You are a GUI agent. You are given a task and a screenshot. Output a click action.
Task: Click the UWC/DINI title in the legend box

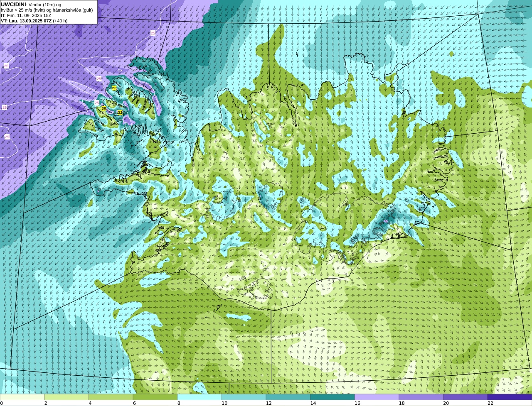click(13, 4)
